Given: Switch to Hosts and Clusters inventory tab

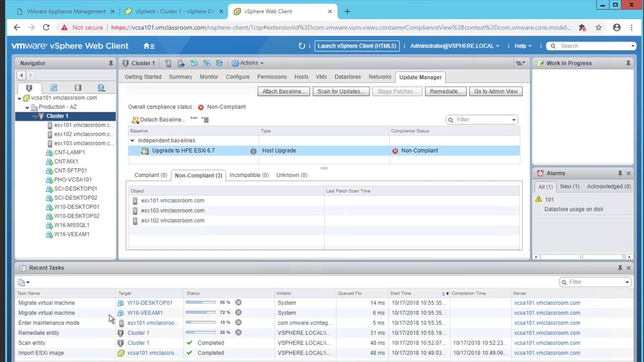Looking at the screenshot, I should pyautogui.click(x=29, y=87).
